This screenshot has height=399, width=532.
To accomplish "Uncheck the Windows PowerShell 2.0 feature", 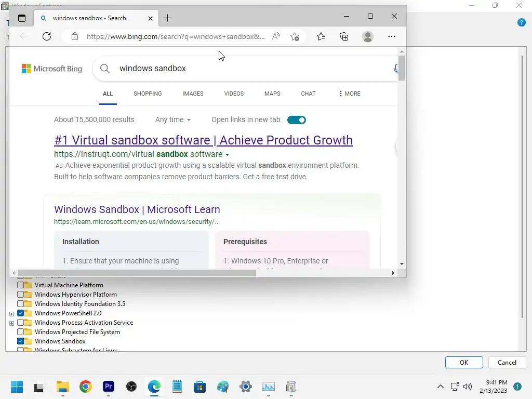I will 20,313.
